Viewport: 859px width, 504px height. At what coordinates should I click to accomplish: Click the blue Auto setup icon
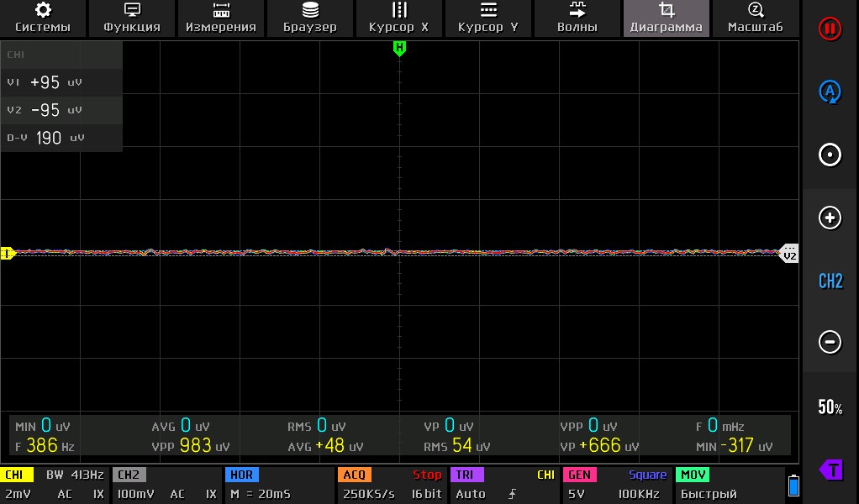point(830,92)
